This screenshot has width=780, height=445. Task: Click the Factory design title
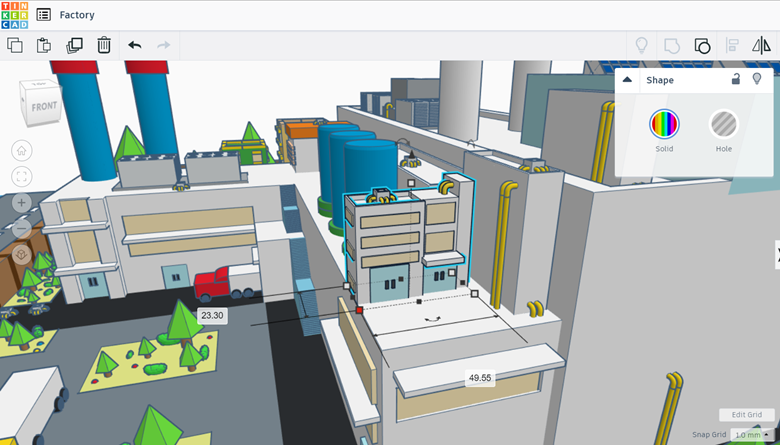point(77,15)
